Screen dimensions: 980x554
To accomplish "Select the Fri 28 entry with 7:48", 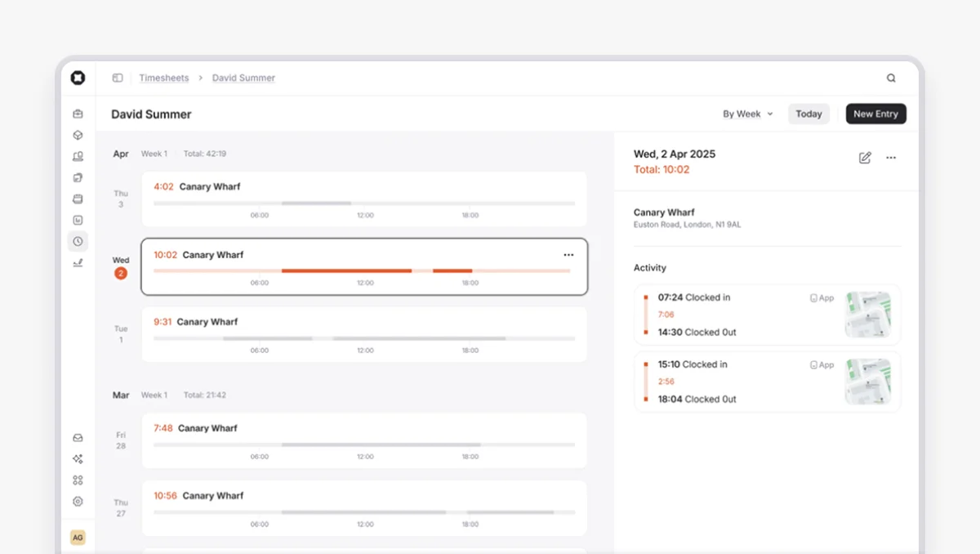I will (x=364, y=440).
